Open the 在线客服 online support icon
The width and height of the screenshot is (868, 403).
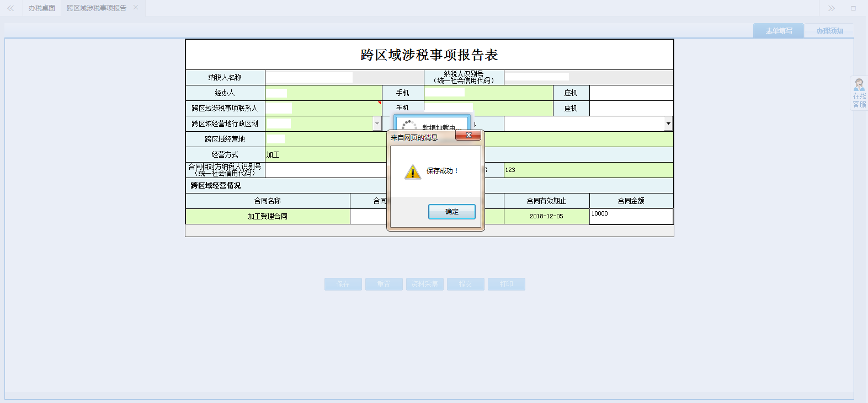(859, 93)
